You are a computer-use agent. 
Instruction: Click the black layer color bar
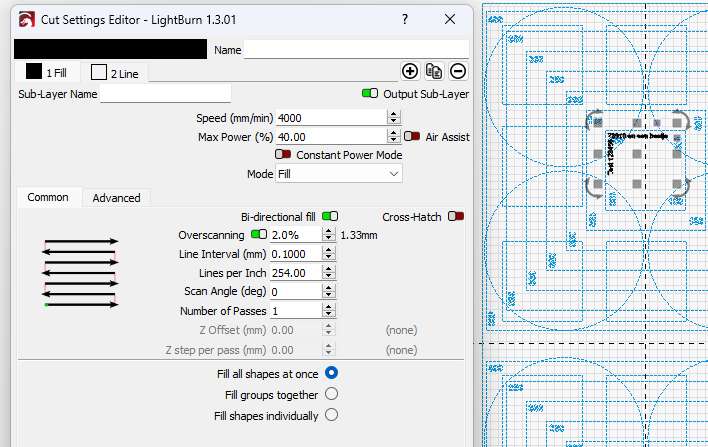pos(111,49)
